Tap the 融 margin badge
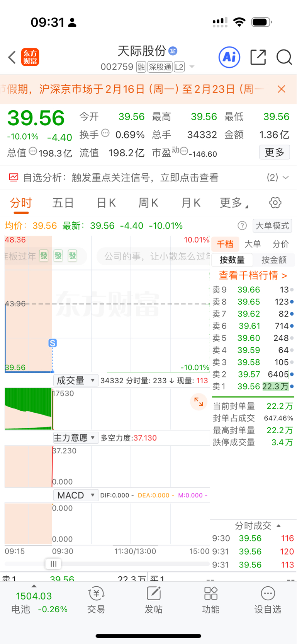 tap(141, 67)
